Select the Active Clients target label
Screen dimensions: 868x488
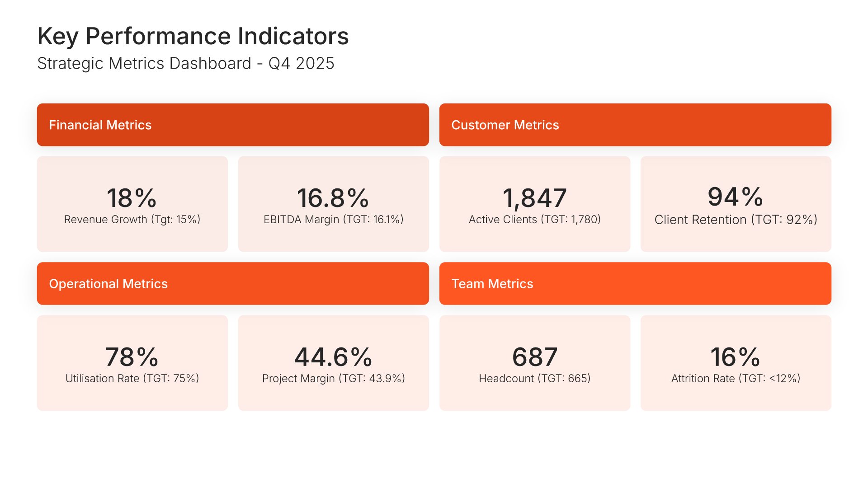[x=534, y=220]
